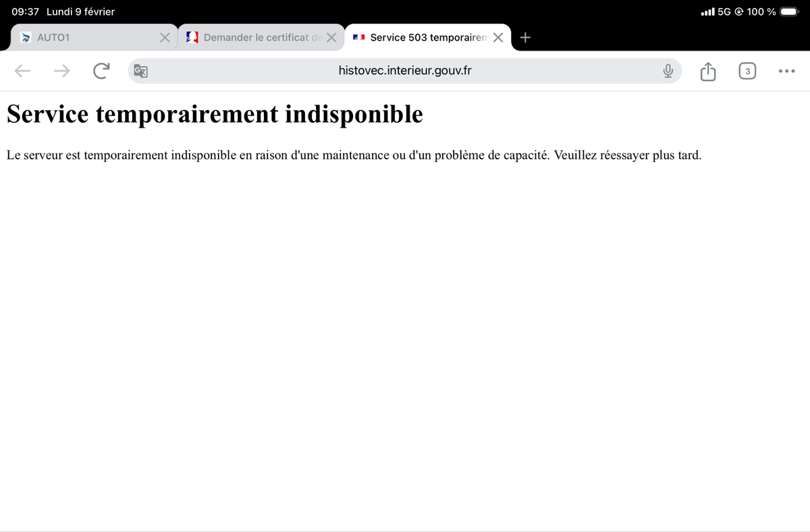Click the Service temporairement indisponible heading
The image size is (810, 532).
[215, 114]
